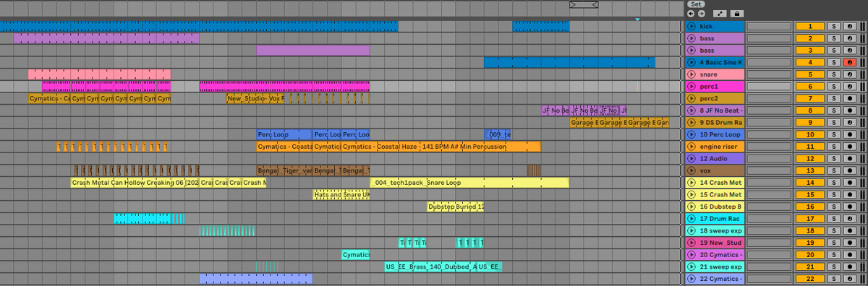
Task: Arm the engine riser track
Action: [849, 147]
